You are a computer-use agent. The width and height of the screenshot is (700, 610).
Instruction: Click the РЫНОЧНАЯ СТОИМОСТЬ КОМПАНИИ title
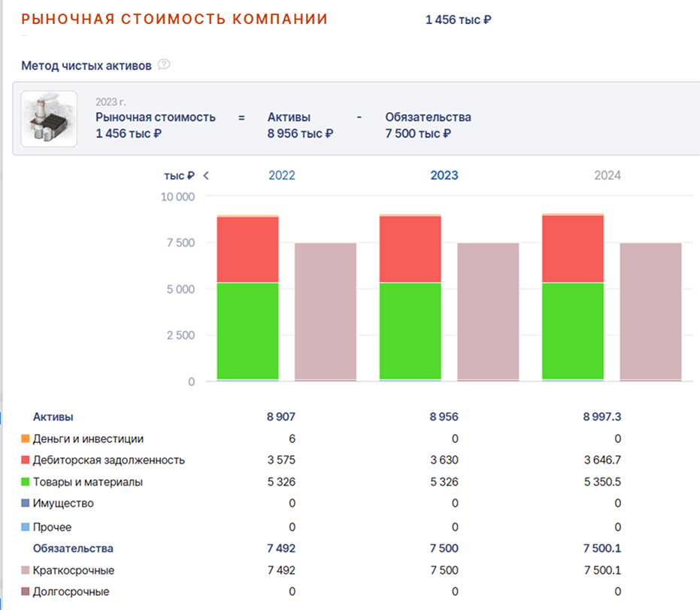(174, 20)
